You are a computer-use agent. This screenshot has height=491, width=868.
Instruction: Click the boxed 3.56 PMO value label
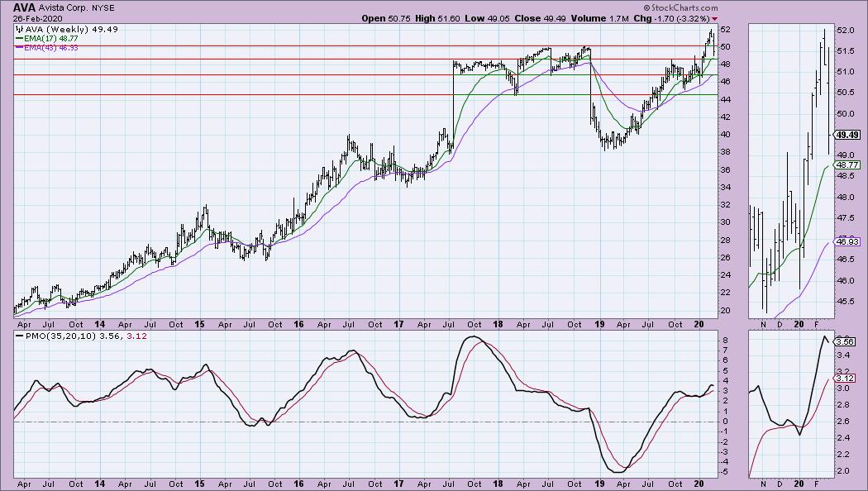844,342
